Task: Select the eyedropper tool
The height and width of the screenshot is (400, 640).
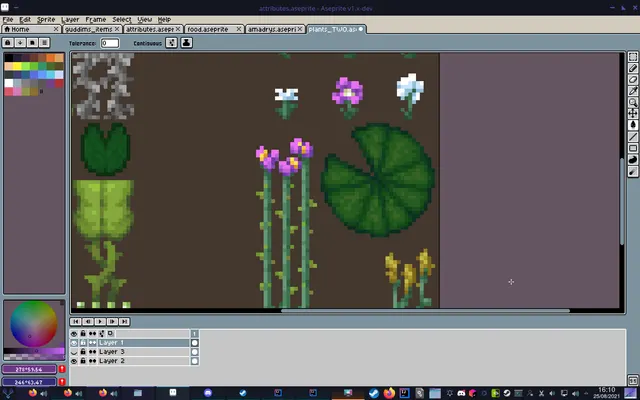Action: [x=633, y=91]
